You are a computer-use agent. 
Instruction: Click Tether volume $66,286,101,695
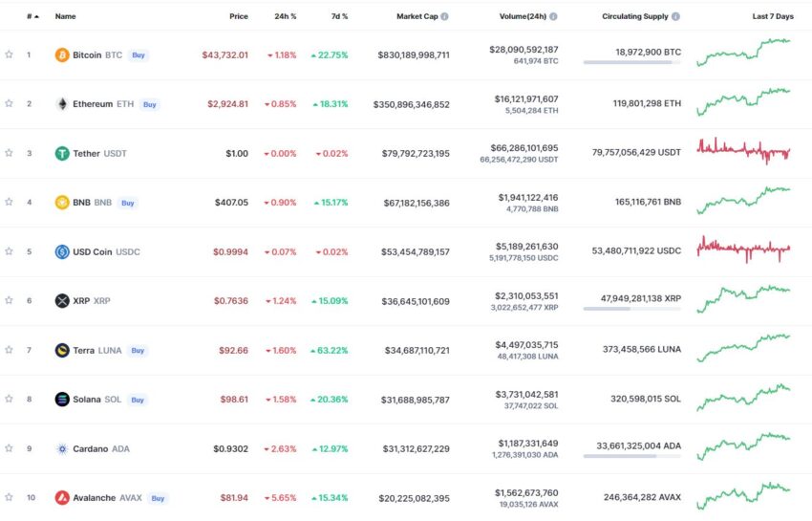(524, 148)
